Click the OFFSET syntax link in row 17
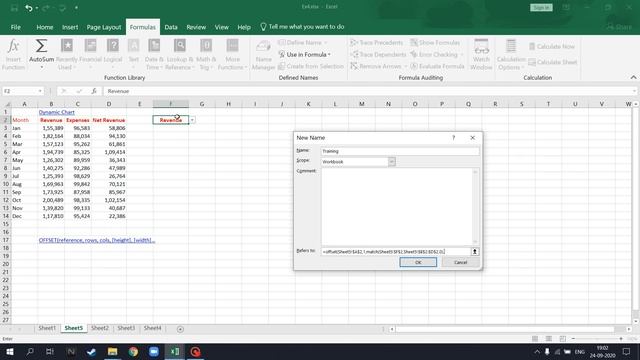 (97, 240)
